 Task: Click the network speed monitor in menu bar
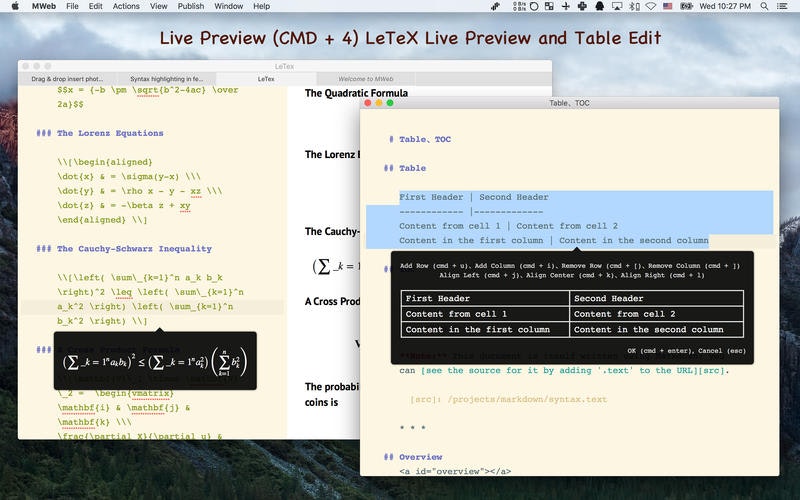pos(519,6)
